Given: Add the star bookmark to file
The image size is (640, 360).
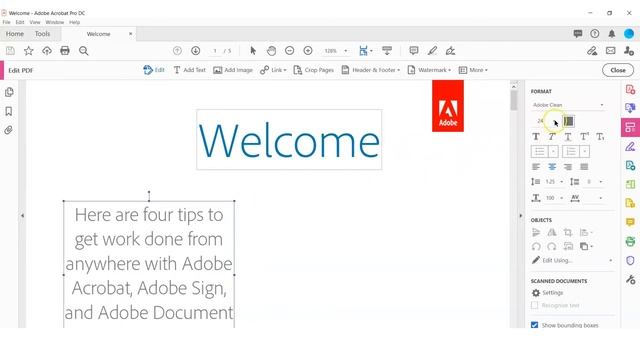Looking at the screenshot, I should coord(29,51).
